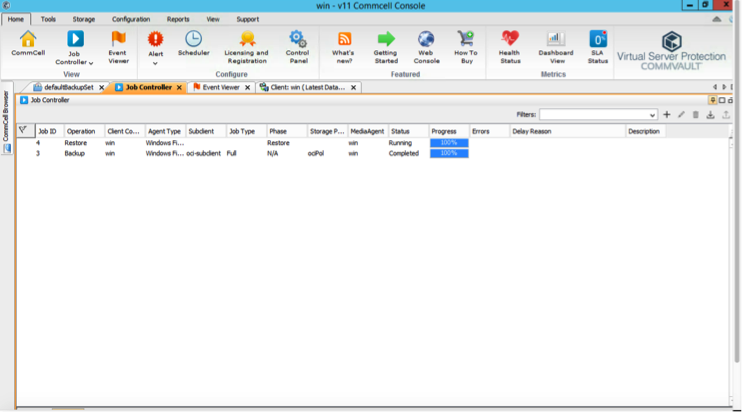
Task: Click the export filter upload icon
Action: click(x=725, y=114)
